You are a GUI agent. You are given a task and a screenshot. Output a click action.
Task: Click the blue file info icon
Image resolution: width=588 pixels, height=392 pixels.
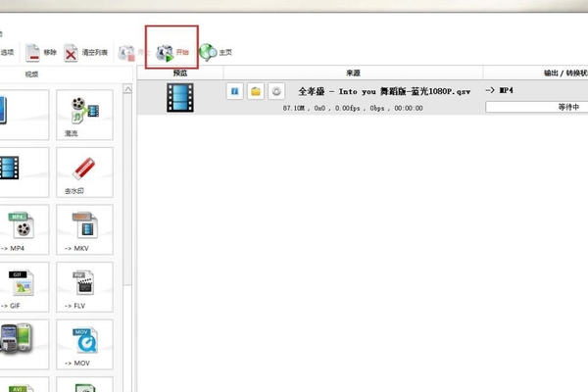234,91
